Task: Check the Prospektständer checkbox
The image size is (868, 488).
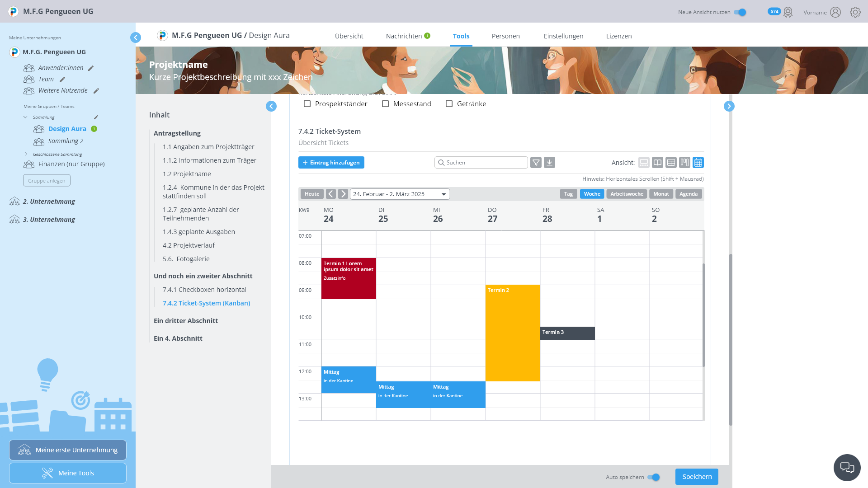Action: click(307, 104)
